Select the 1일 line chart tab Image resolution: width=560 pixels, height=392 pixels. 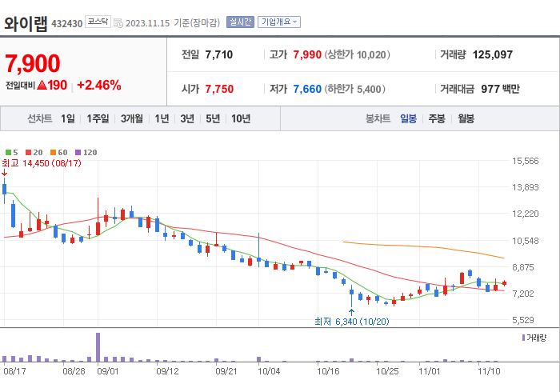click(x=68, y=118)
